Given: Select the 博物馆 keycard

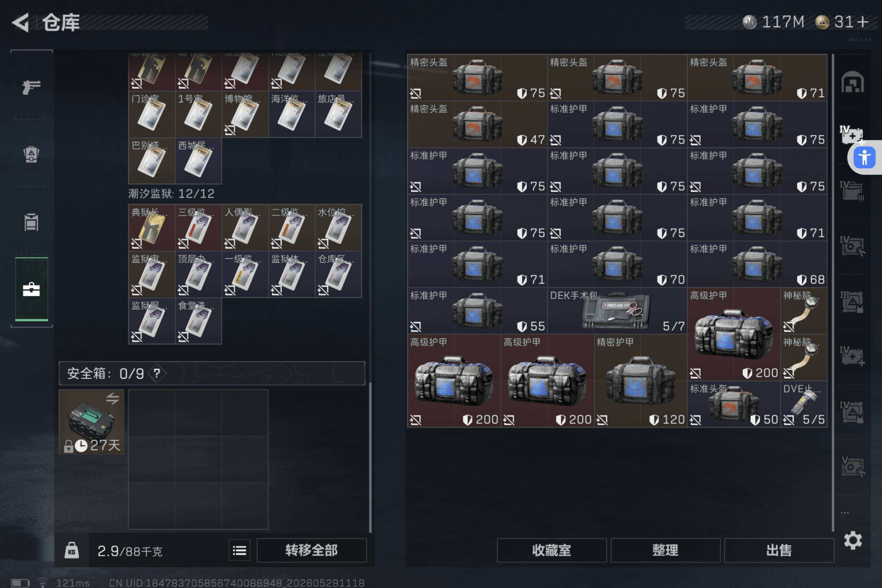Looking at the screenshot, I should coord(245,114).
